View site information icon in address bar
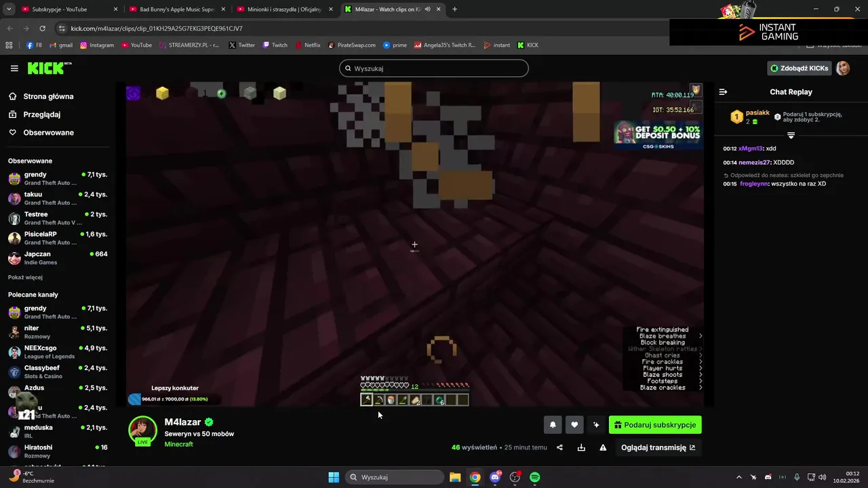Screen dimensions: 868x488 click(62, 28)
